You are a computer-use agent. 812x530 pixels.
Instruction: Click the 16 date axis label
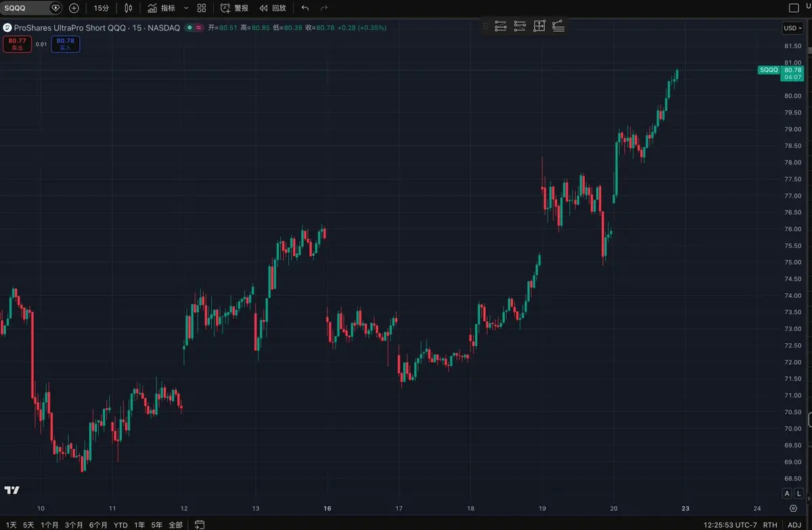328,508
